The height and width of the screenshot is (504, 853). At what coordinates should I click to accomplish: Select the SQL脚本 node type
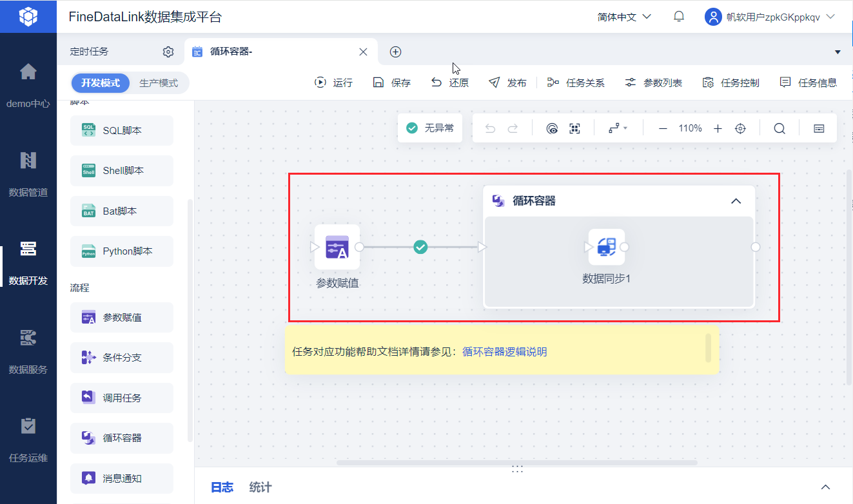pyautogui.click(x=122, y=130)
